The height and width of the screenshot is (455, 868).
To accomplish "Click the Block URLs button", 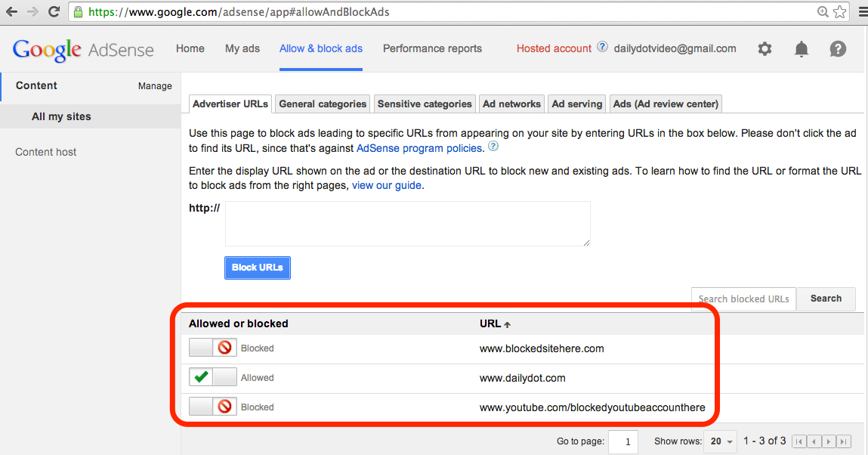I will (258, 268).
